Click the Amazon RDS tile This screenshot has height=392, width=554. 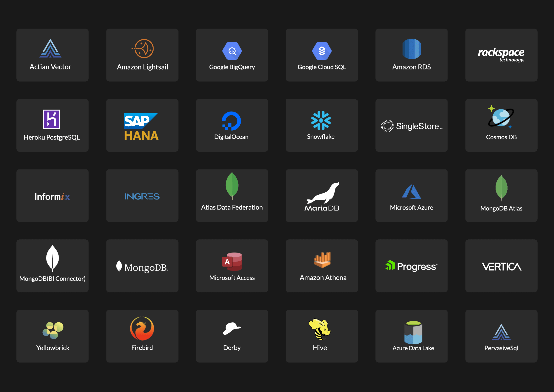[411, 55]
